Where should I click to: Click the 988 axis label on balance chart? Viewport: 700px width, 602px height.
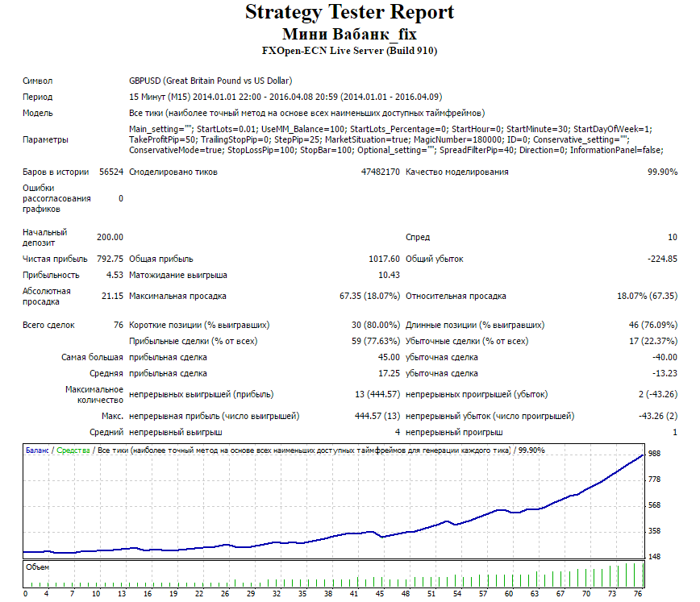[x=654, y=454]
